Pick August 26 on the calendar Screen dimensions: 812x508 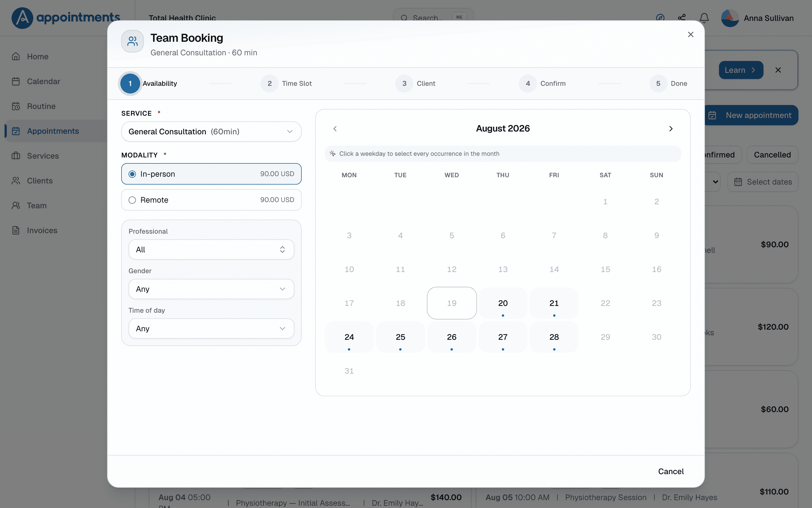[x=452, y=337]
